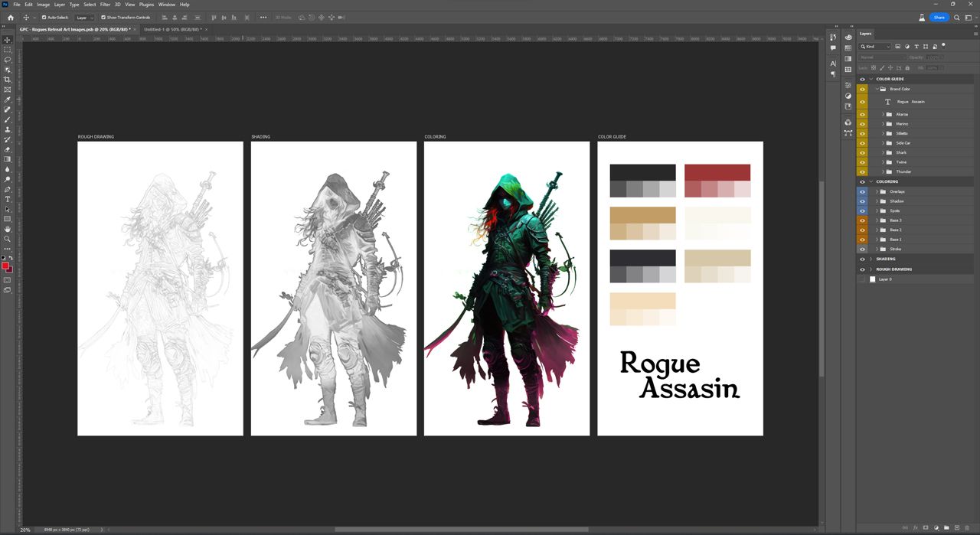Open the Paragraph panel icon

coord(833,74)
